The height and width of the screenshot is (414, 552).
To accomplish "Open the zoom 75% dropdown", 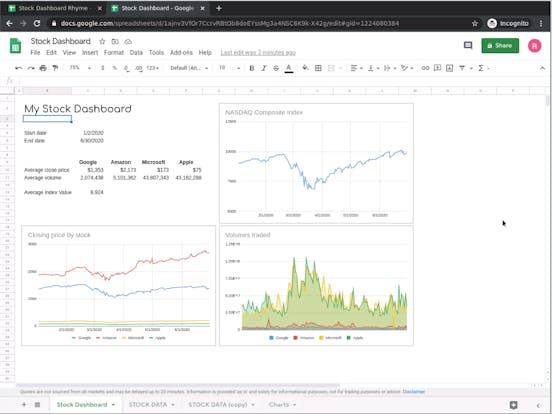I will pyautogui.click(x=80, y=68).
